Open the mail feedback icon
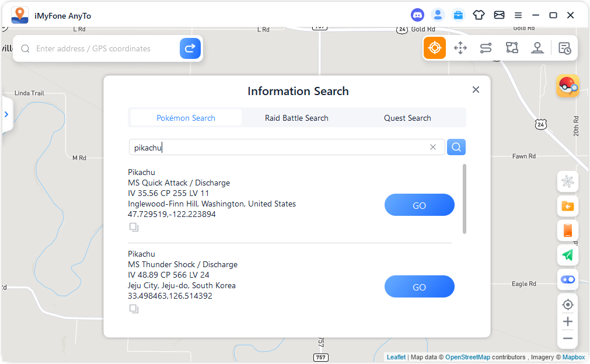590x364 pixels. coord(499,15)
